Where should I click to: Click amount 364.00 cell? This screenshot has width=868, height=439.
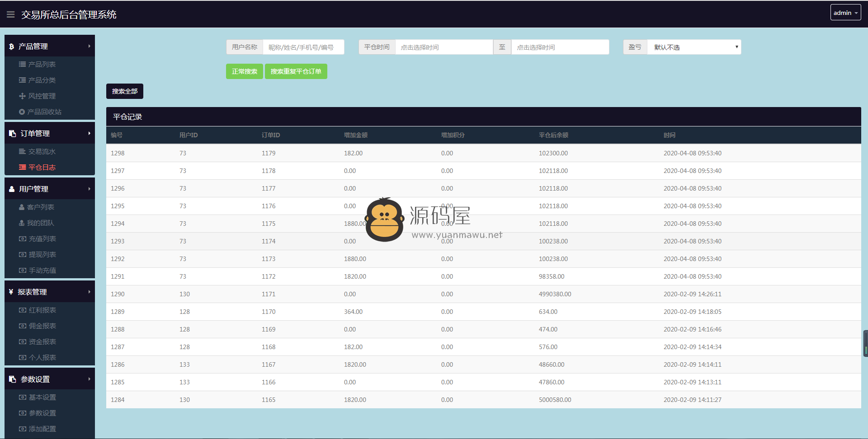pyautogui.click(x=353, y=312)
